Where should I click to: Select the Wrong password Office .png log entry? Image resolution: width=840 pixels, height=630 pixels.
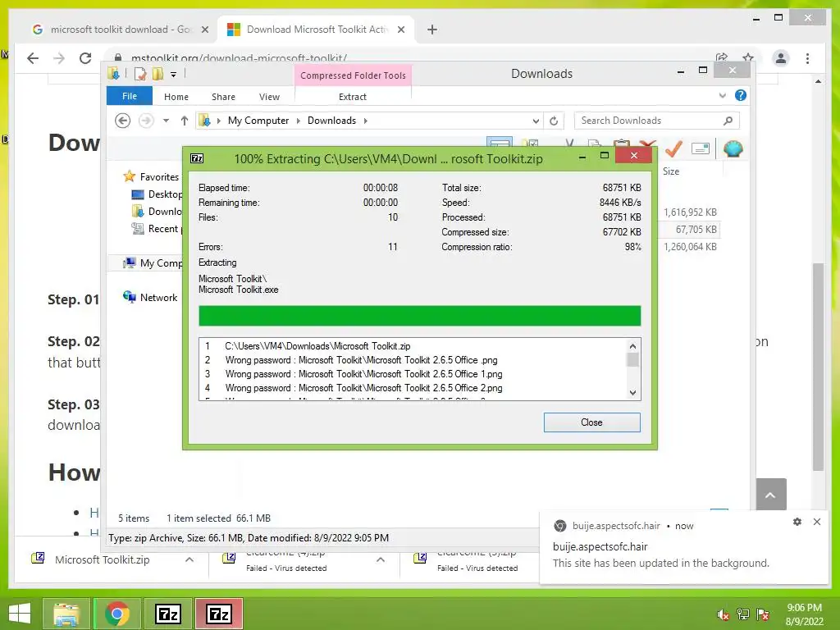point(361,360)
